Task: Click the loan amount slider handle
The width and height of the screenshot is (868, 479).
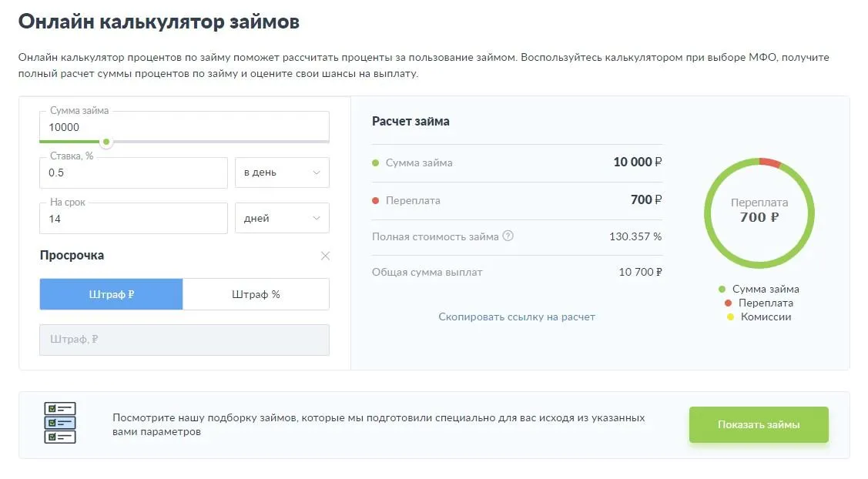Action: pos(106,142)
